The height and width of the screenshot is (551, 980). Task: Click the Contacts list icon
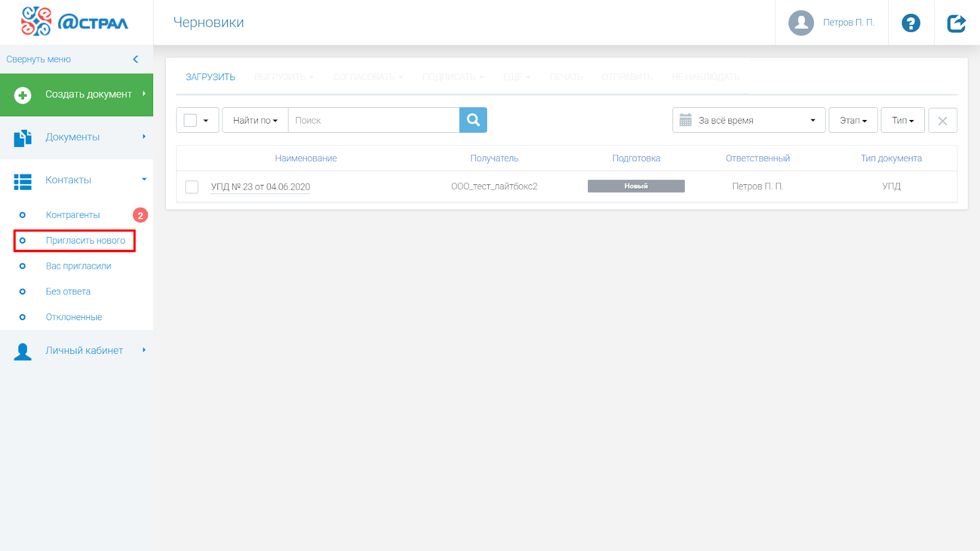(x=23, y=181)
